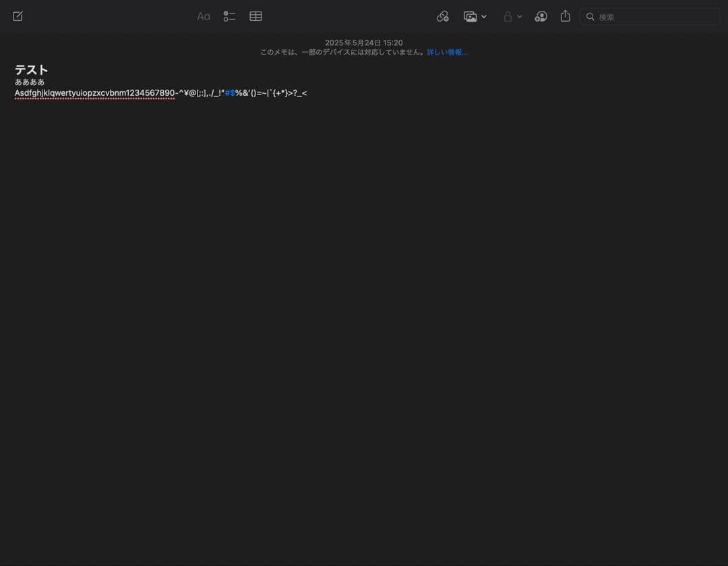Open the 詳しい情報... link

[x=447, y=52]
